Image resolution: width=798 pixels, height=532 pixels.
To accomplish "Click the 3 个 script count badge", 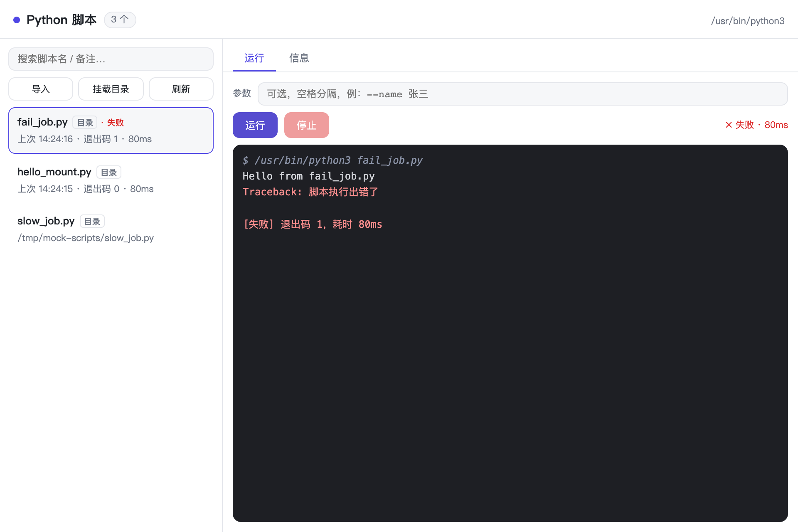I will pyautogui.click(x=120, y=20).
